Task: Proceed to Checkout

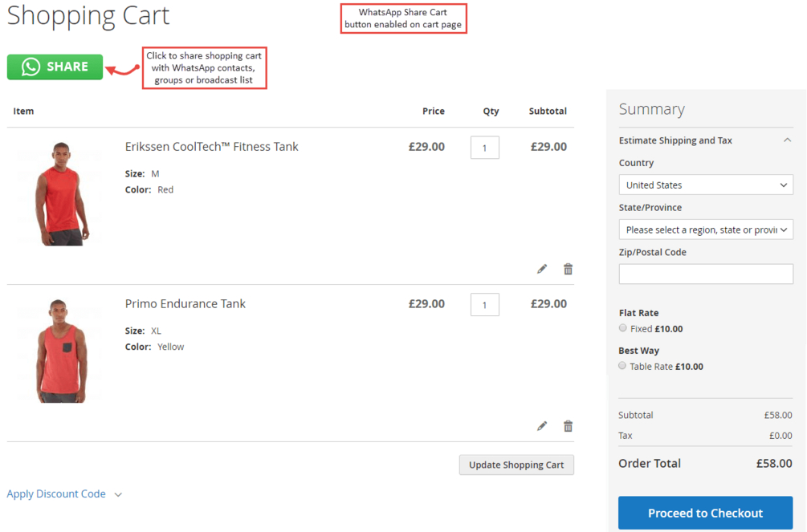Action: click(705, 513)
